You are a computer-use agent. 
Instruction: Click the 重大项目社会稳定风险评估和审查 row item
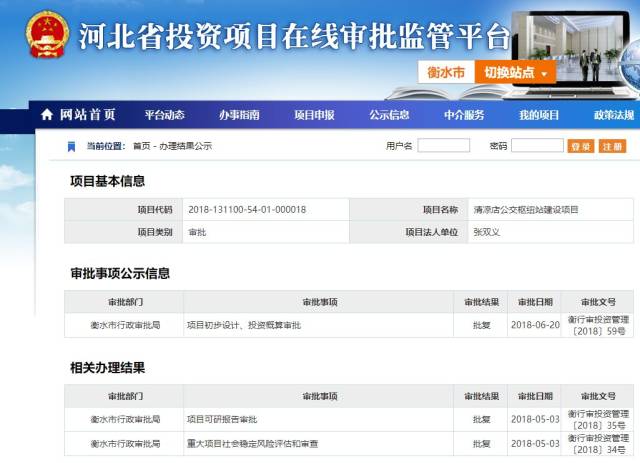point(252,443)
